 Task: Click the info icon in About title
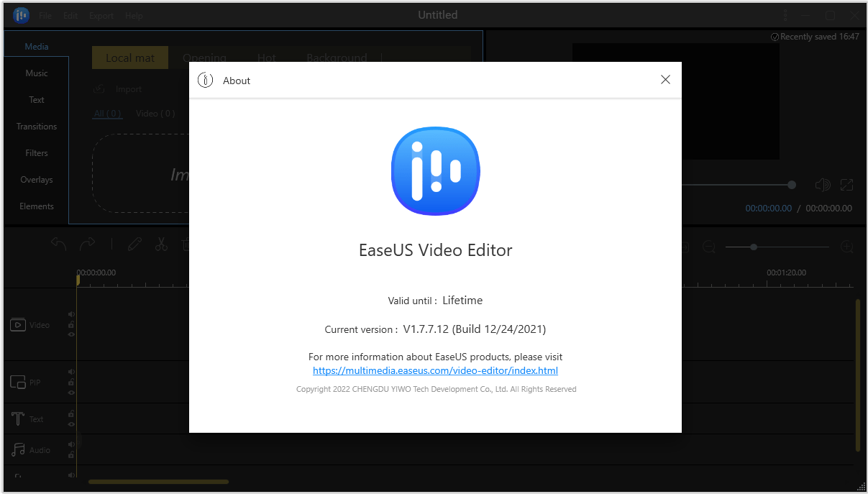point(205,81)
